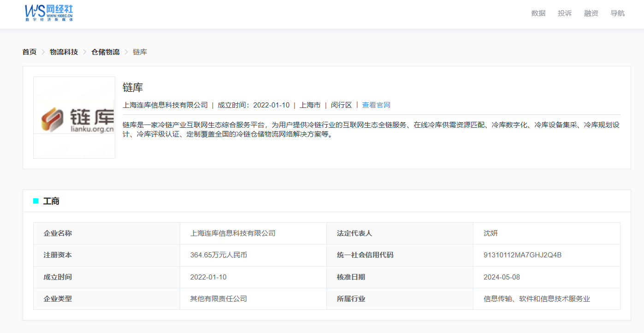
Task: Navigate to 首页 via breadcrumb
Action: click(29, 52)
